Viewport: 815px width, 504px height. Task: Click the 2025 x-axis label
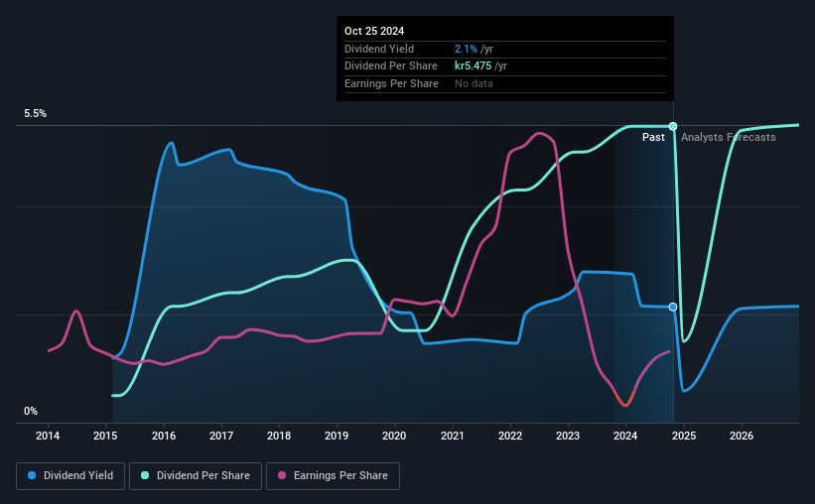tap(684, 436)
